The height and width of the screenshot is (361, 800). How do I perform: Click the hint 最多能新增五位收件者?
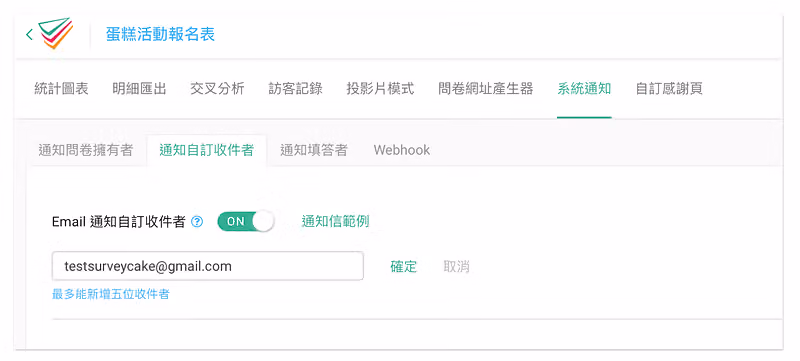click(111, 294)
